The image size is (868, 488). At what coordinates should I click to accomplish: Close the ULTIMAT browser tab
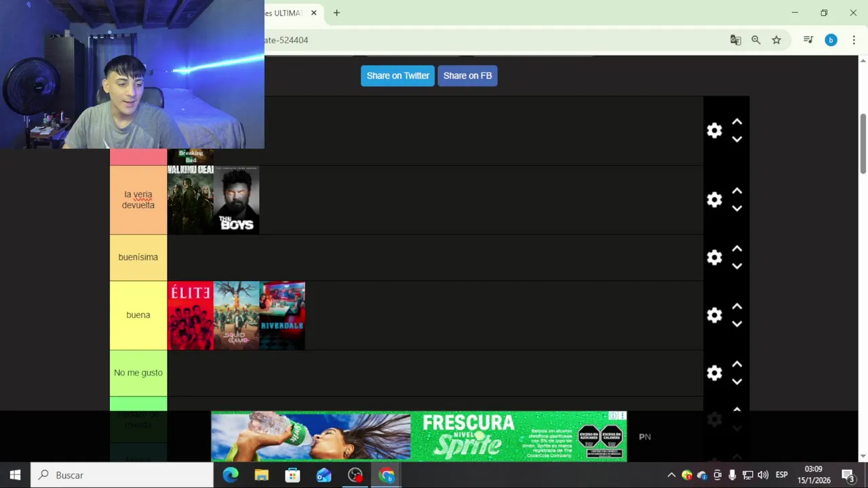(314, 13)
